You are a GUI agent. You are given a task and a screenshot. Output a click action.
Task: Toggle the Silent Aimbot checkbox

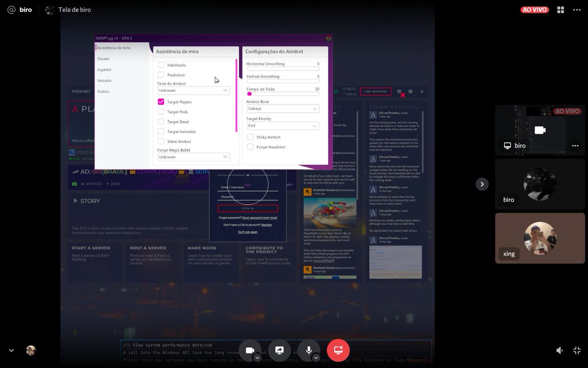(161, 141)
